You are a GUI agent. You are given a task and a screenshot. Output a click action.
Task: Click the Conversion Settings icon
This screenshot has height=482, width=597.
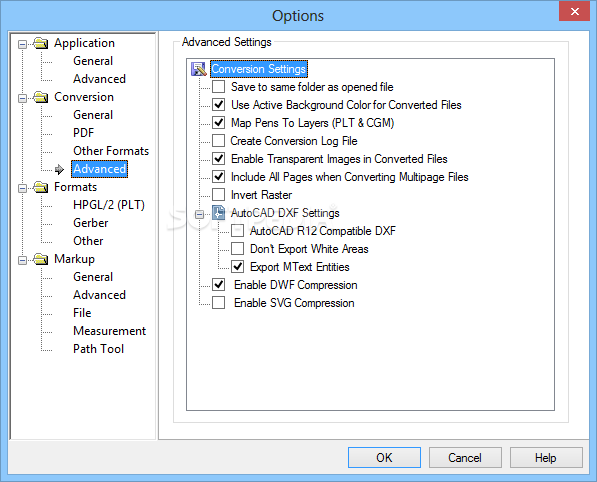[198, 69]
